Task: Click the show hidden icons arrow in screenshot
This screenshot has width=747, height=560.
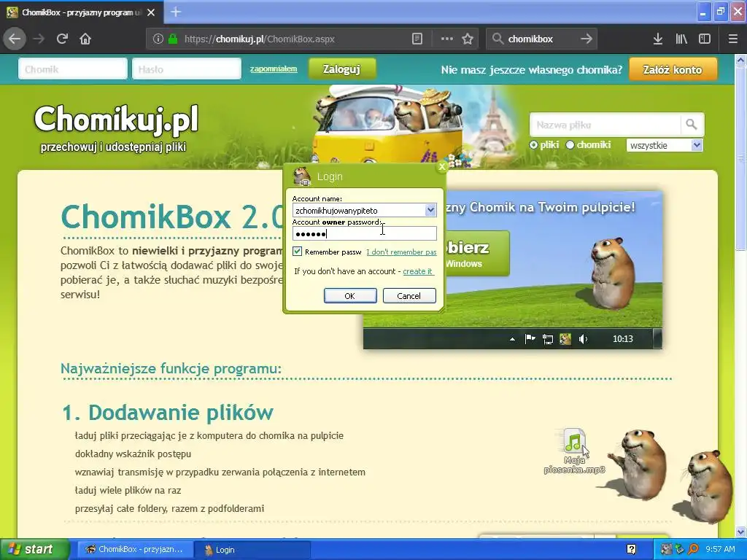Action: (512, 339)
